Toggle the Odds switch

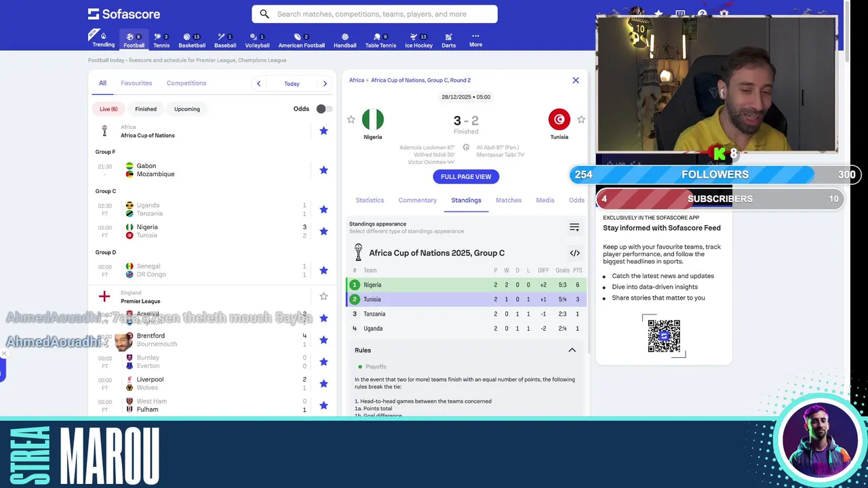pos(324,108)
